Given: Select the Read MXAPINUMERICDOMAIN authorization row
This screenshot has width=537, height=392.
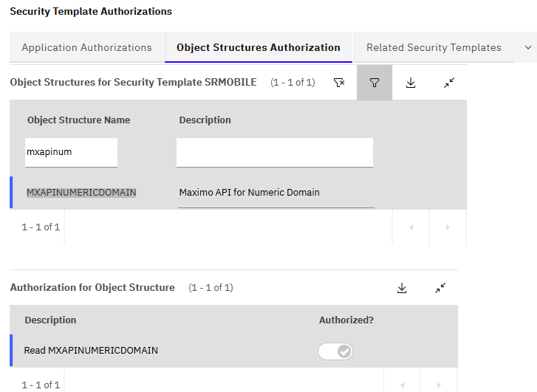Looking at the screenshot, I should tap(91, 351).
